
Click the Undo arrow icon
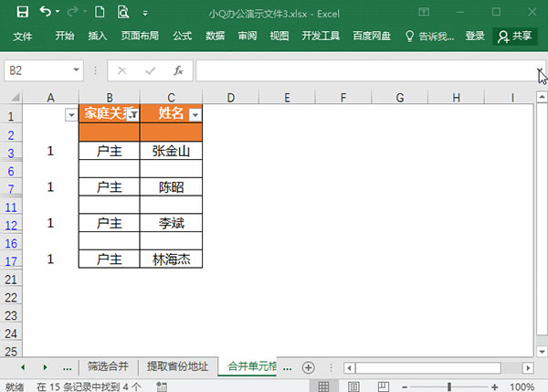[45, 12]
